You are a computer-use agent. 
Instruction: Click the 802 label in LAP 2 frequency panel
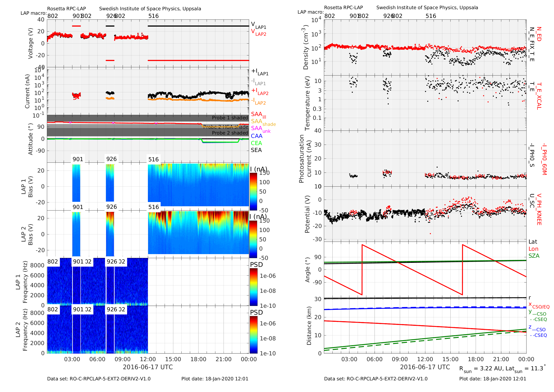click(x=52, y=310)
